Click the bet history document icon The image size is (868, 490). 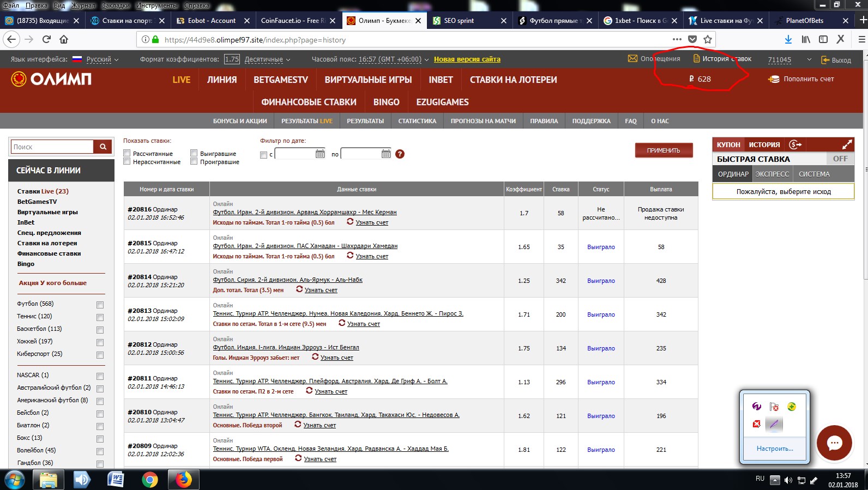[696, 58]
